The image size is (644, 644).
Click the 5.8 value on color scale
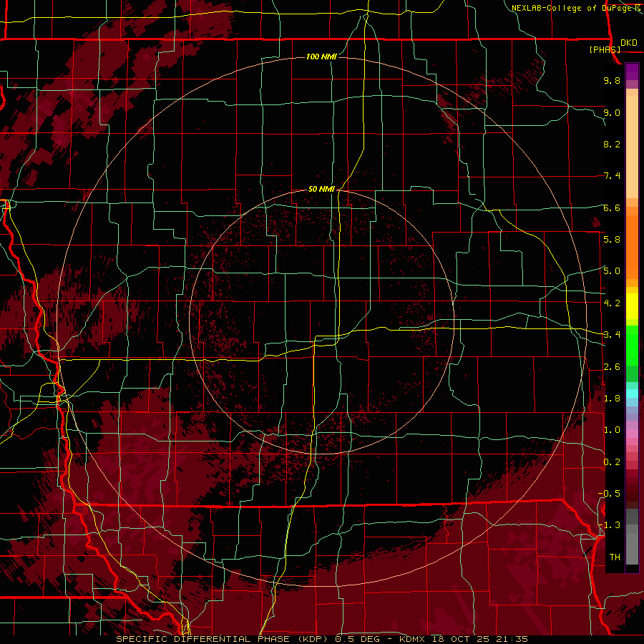(x=612, y=240)
